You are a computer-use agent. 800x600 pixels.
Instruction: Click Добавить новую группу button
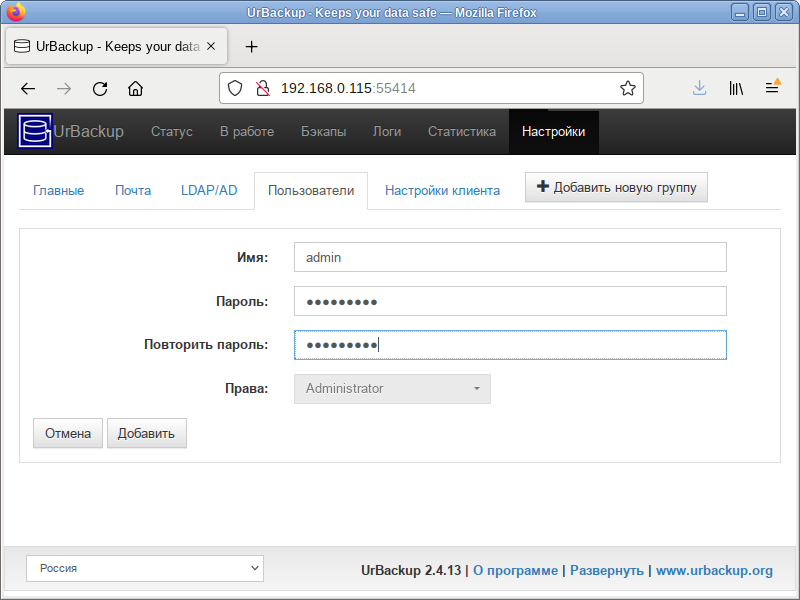(616, 187)
